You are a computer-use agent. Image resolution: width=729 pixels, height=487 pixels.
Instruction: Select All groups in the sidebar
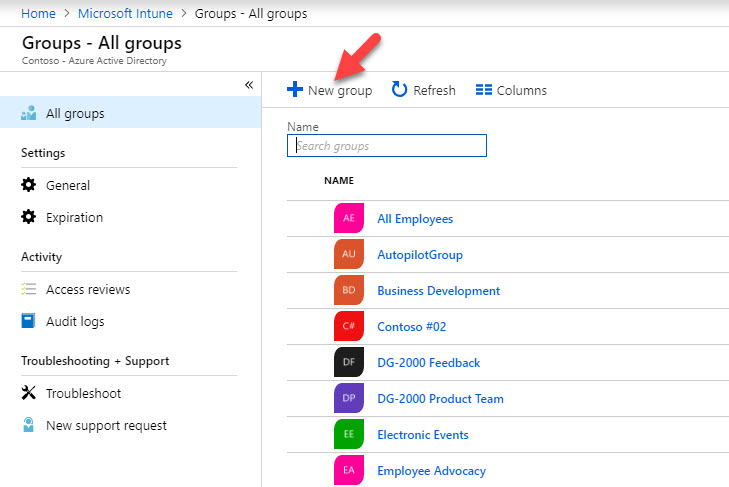click(131, 113)
